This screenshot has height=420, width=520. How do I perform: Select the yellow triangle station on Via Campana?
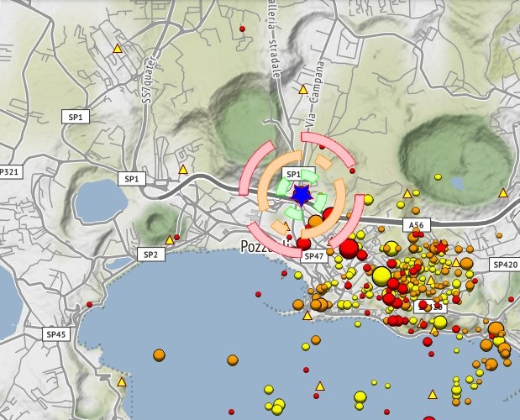[302, 90]
